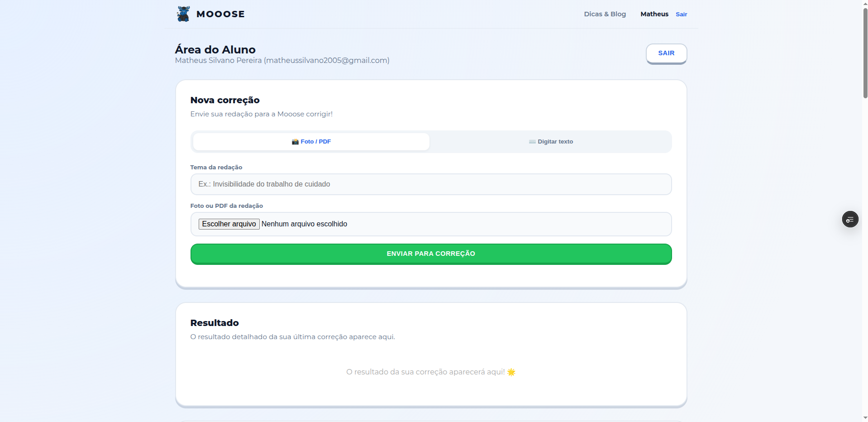Click the scrollbar down arrow

tap(865, 418)
